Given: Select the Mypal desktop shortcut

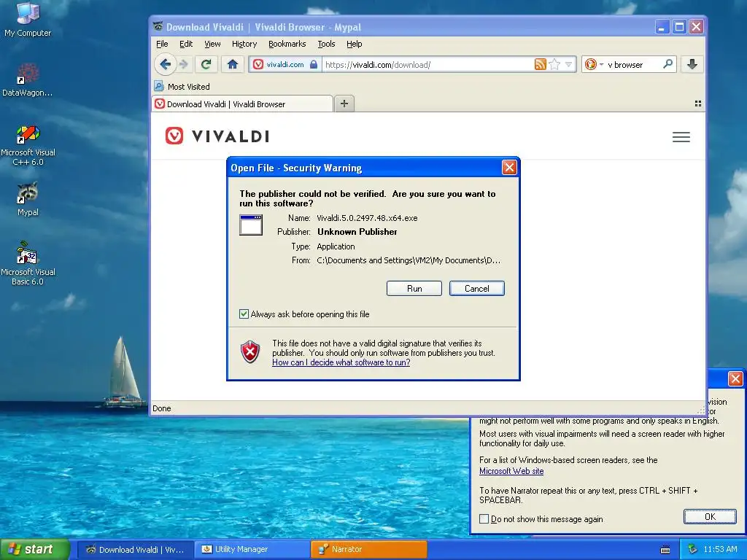Looking at the screenshot, I should [x=28, y=199].
